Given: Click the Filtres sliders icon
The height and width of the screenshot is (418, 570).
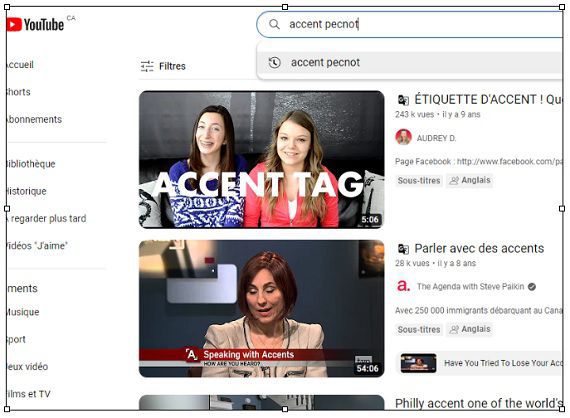Looking at the screenshot, I should pyautogui.click(x=147, y=66).
